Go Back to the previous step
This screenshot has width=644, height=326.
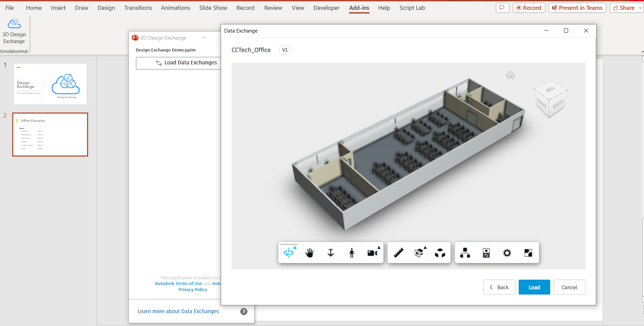point(499,287)
